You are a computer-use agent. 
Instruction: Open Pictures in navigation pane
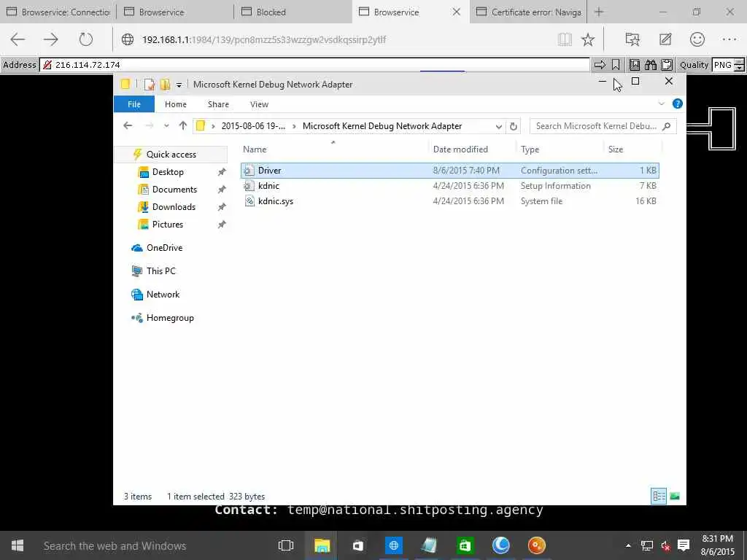click(167, 225)
